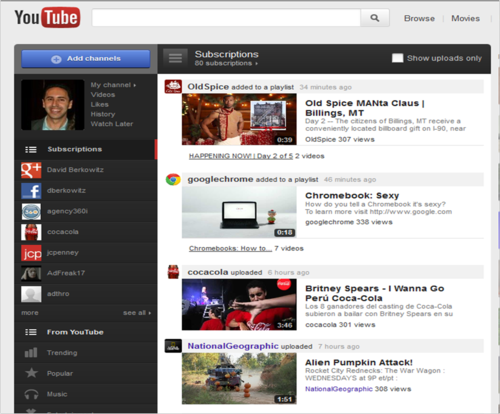Open the Browse link

[x=419, y=18]
